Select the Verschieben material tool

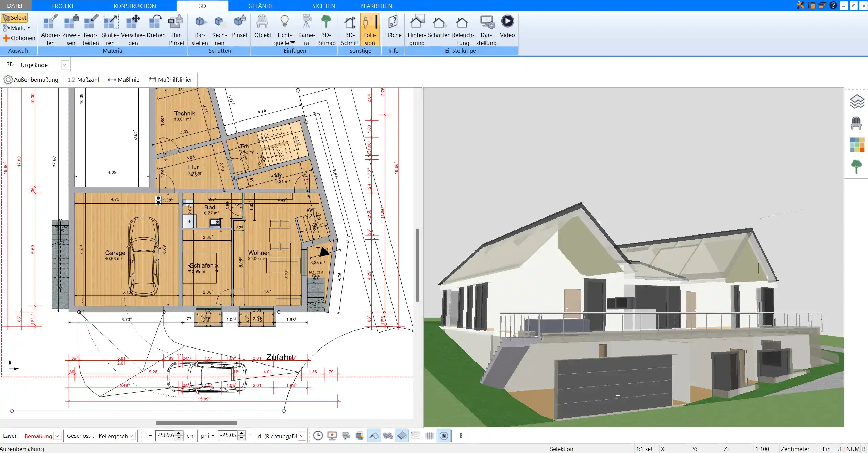click(x=133, y=30)
